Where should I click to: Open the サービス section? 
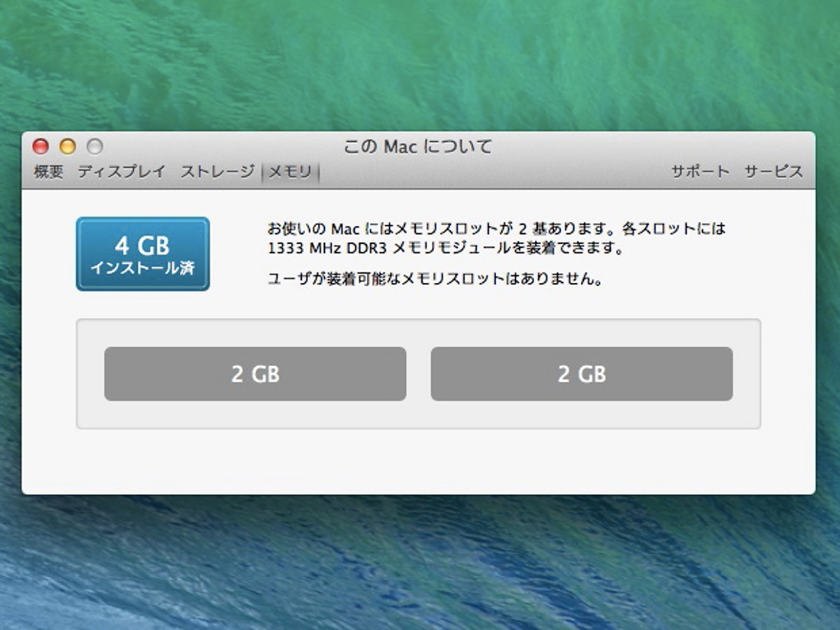(x=773, y=171)
